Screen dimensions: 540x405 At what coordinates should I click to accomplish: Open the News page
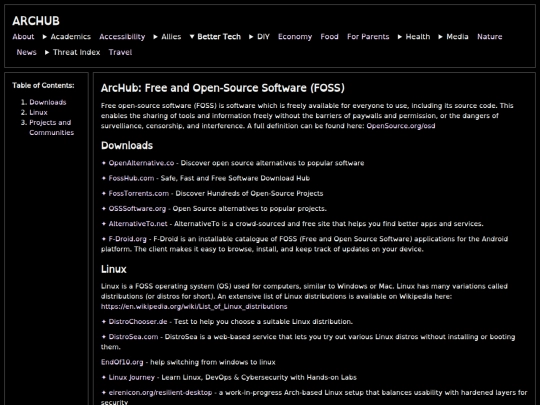[x=27, y=52]
